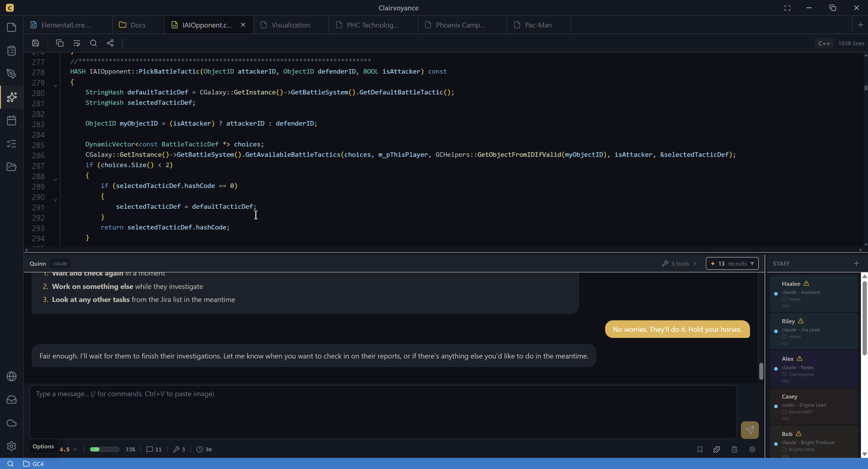Click the context usage progress bar
The image size is (868, 469).
pyautogui.click(x=104, y=449)
